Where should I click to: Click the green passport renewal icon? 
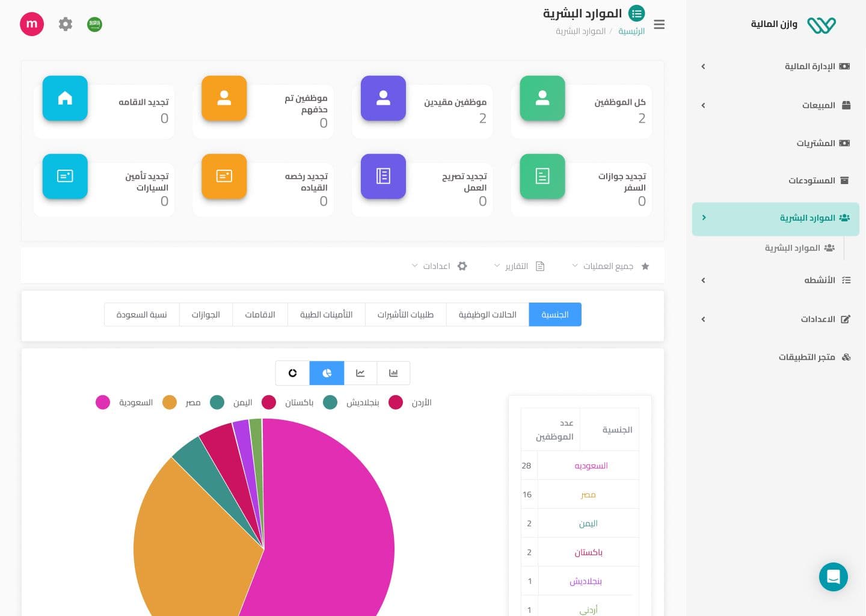(x=542, y=176)
